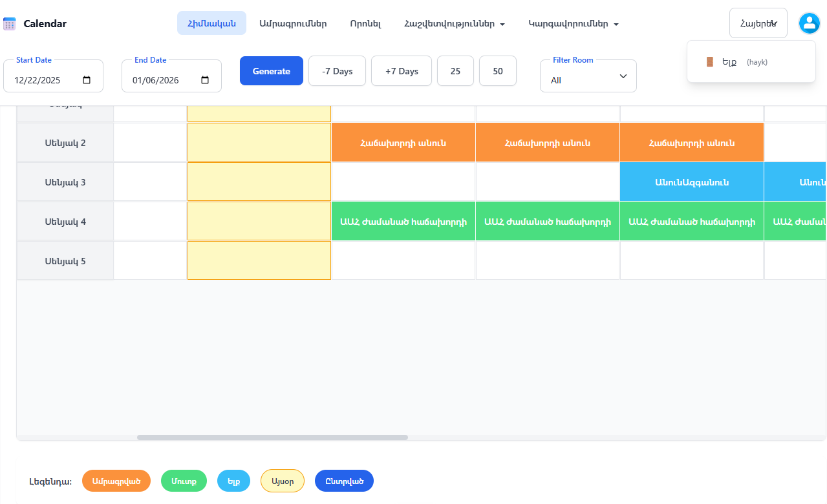Screen dimensions: 827x504
Task: Expand the Հաշվետվություններ dropdown menu
Action: click(454, 24)
